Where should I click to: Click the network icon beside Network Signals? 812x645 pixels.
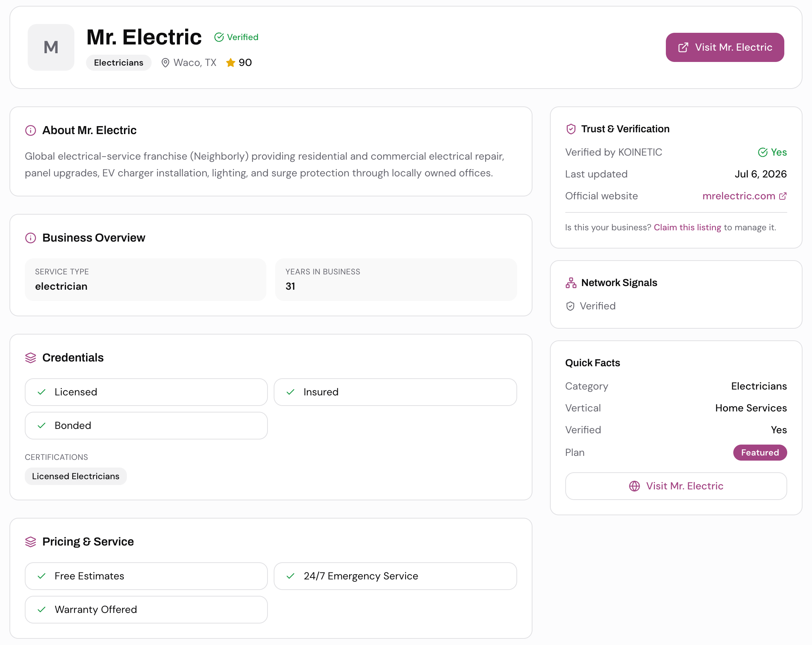point(571,283)
